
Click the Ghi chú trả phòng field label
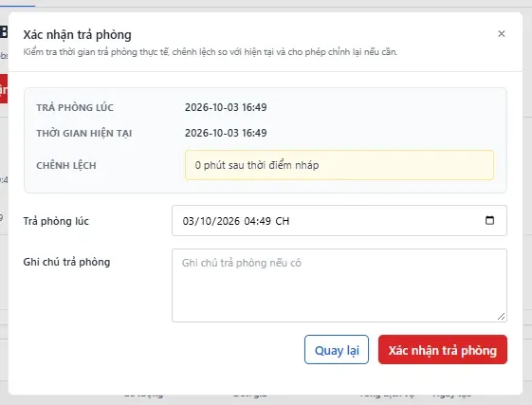(66, 262)
